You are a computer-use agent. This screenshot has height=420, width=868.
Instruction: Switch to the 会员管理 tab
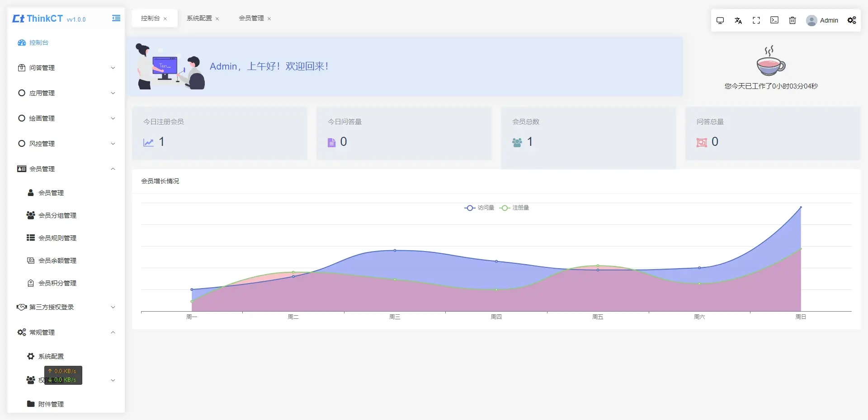251,19
